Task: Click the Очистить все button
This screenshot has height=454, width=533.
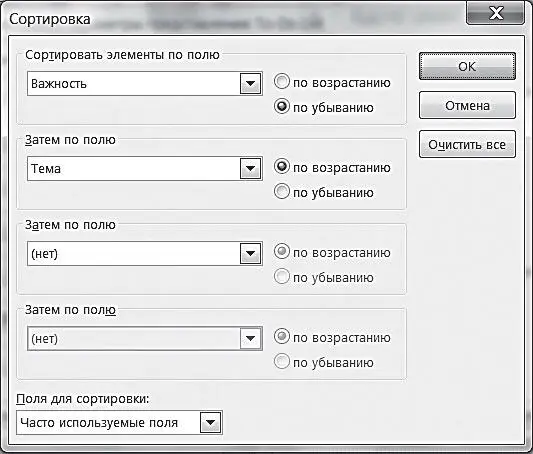Action: pyautogui.click(x=467, y=144)
